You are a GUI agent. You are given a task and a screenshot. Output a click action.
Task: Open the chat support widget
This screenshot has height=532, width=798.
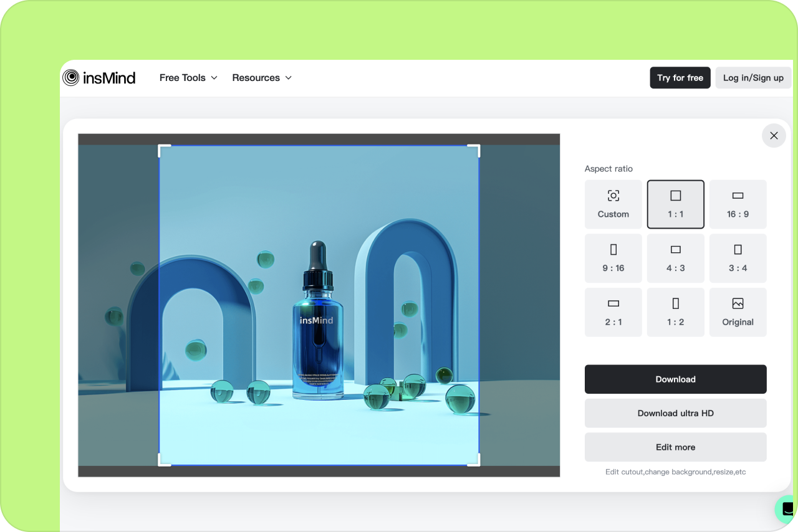(787, 509)
